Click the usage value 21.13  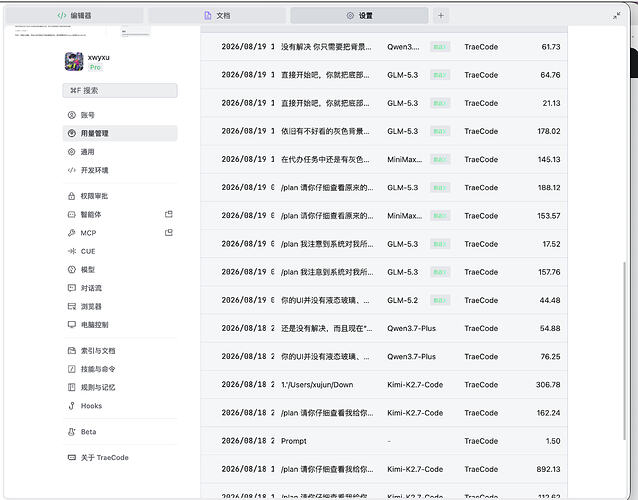[551, 103]
